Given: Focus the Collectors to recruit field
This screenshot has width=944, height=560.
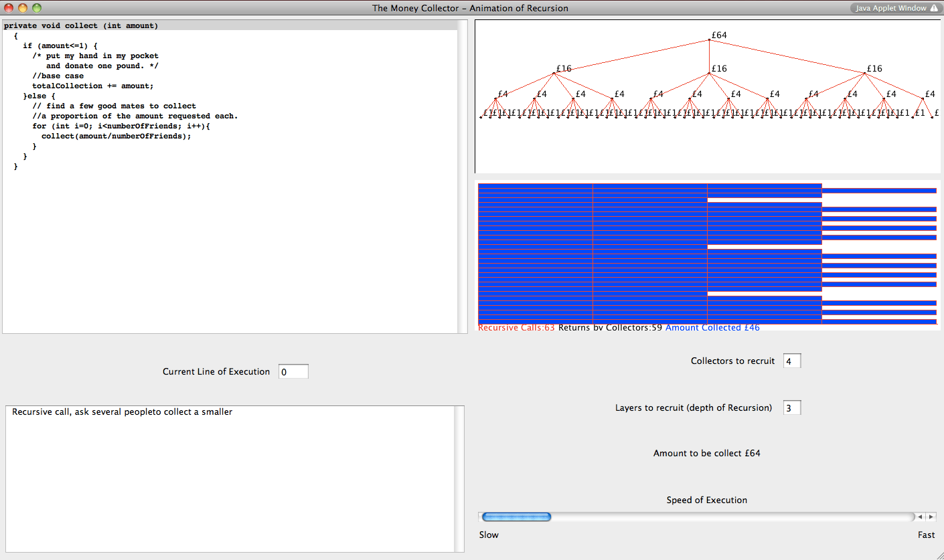Looking at the screenshot, I should pos(791,361).
